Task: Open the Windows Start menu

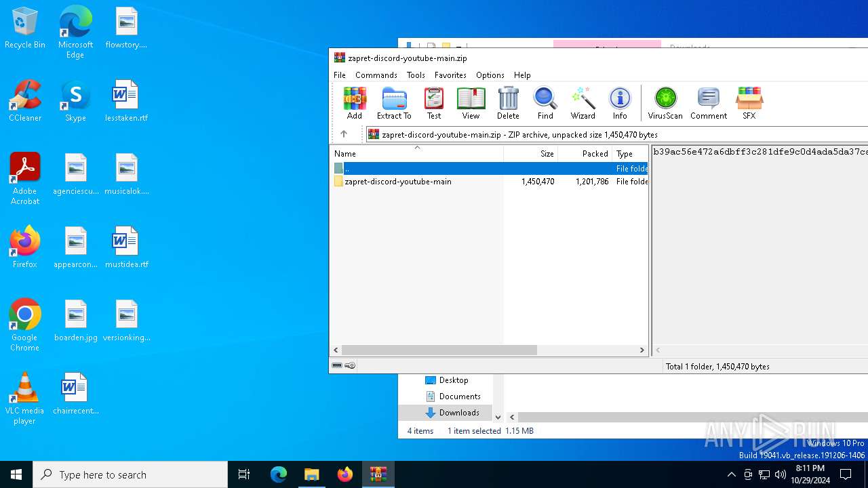Action: click(16, 474)
